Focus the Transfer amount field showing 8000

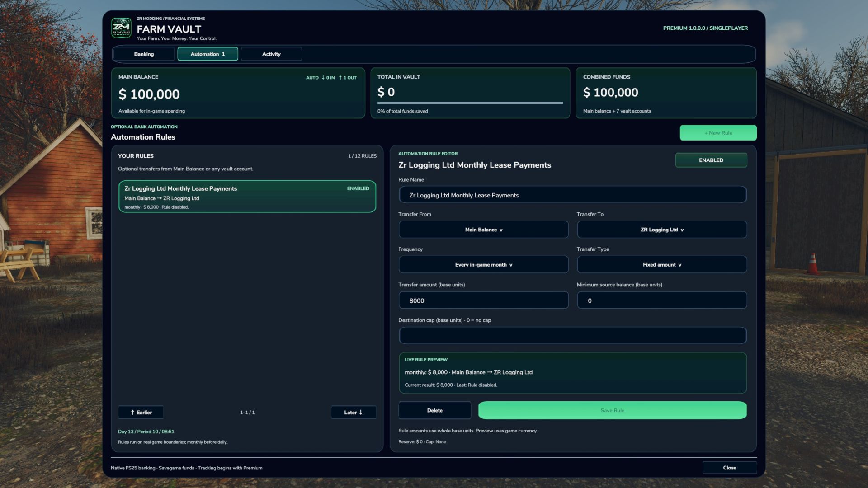coord(483,300)
